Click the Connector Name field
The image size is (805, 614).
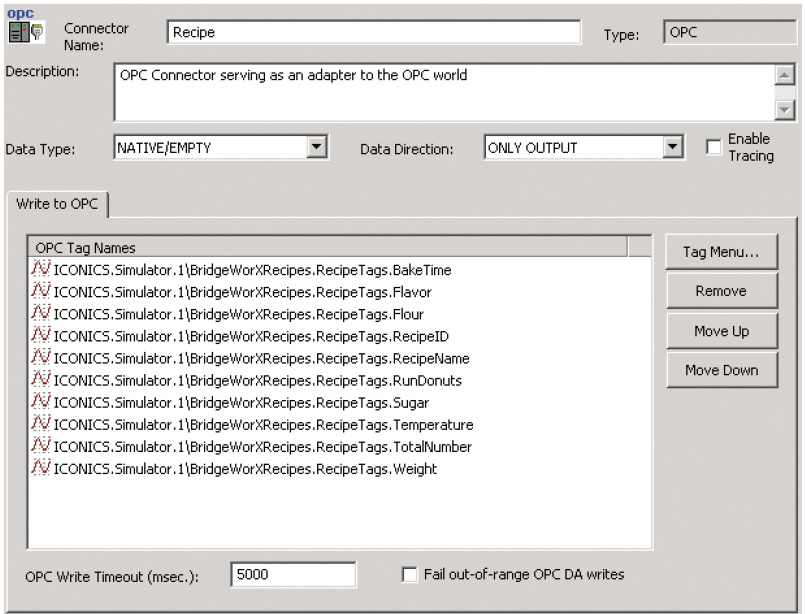(374, 32)
